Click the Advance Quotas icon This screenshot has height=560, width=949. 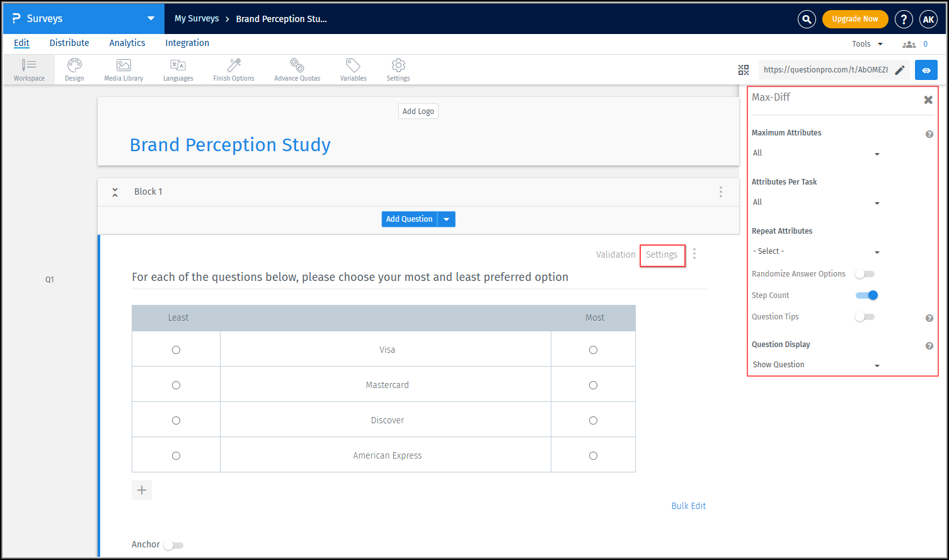[x=297, y=69]
